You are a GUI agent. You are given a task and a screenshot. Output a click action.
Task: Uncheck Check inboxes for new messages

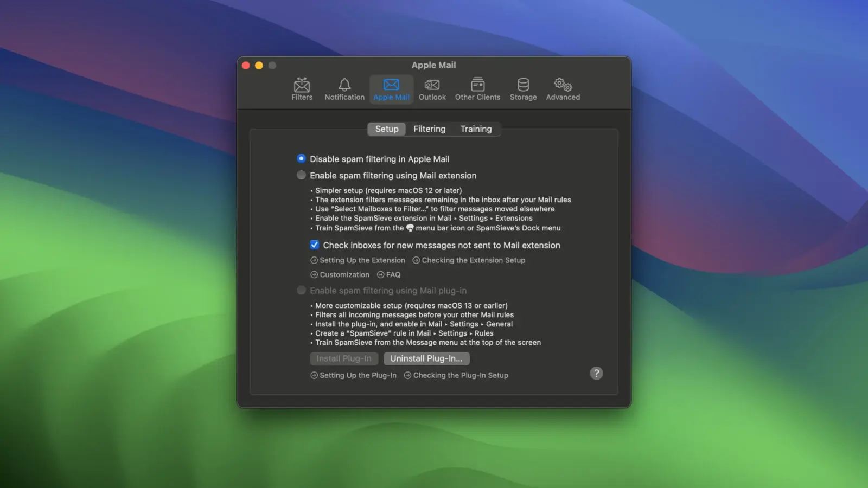click(x=315, y=245)
